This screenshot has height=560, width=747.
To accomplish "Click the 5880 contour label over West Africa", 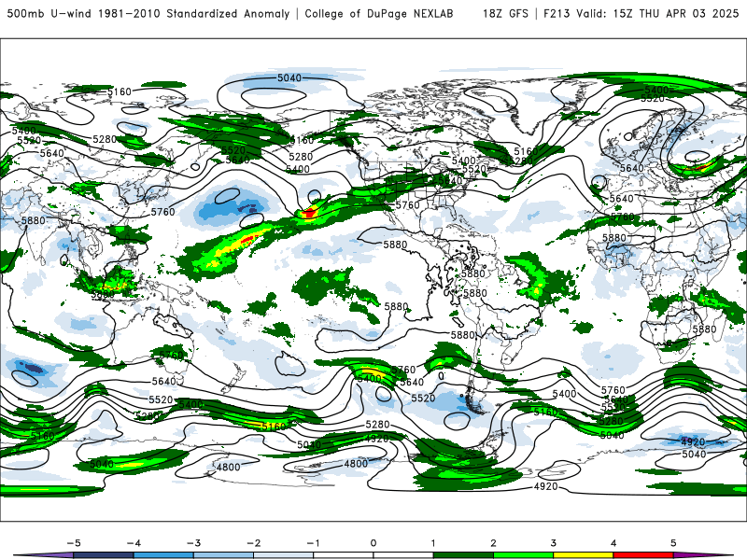I will (614, 238).
